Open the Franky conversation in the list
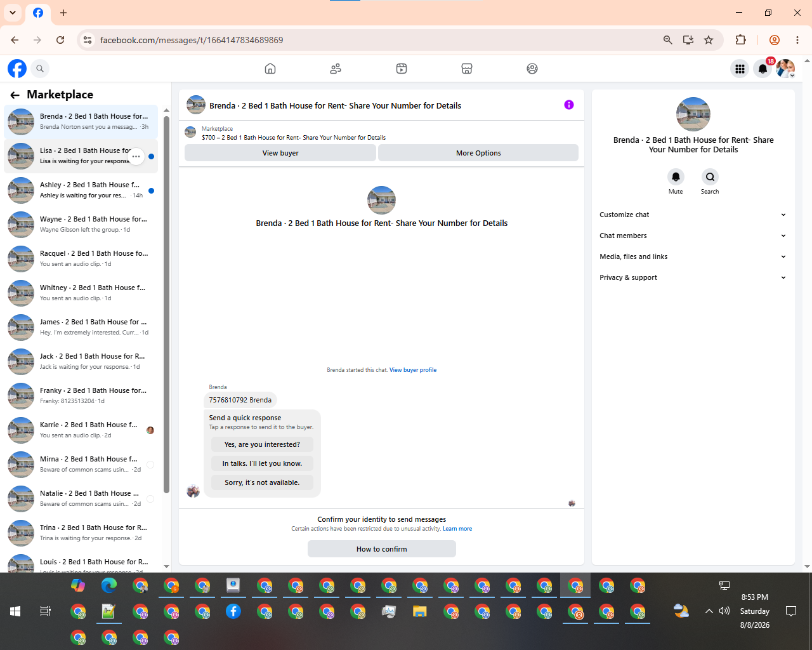 tap(81, 395)
